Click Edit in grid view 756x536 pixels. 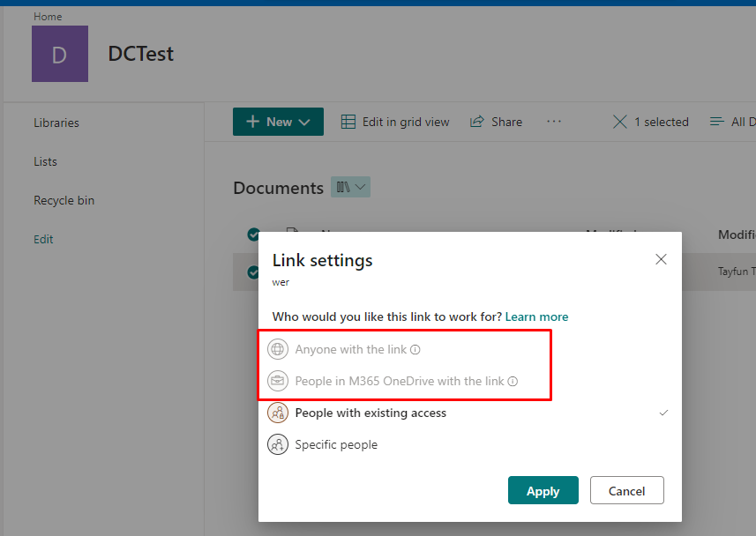pos(395,122)
